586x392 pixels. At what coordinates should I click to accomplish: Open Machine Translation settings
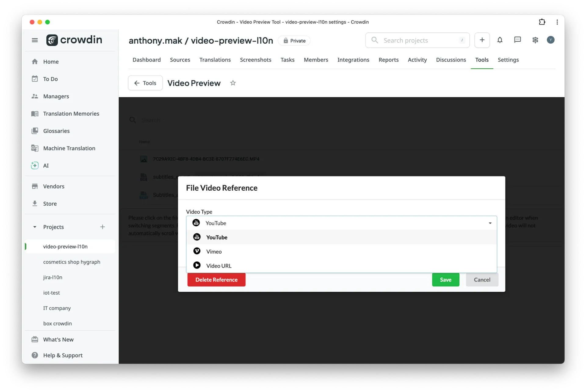[69, 148]
